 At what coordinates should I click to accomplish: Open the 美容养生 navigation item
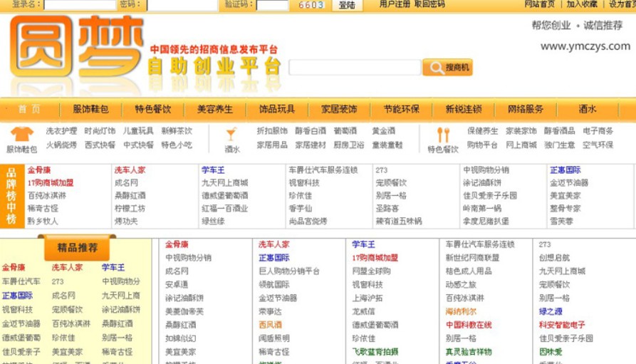click(215, 109)
